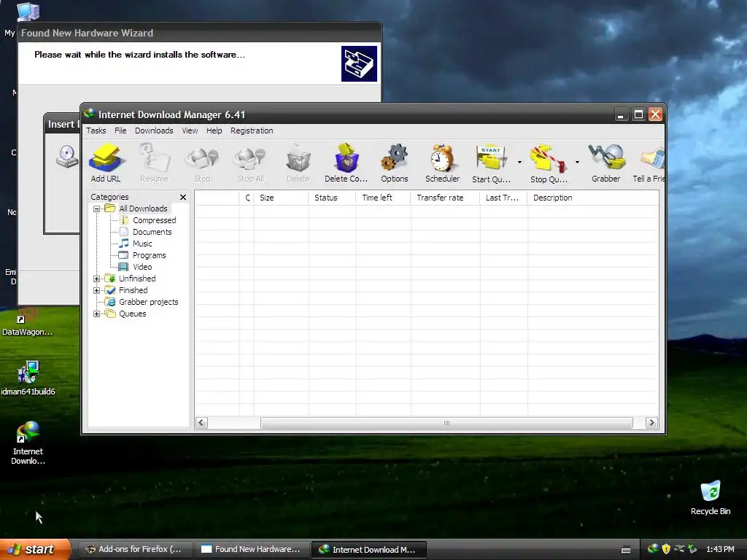Select the idman641build6 desktop icon

[28, 378]
